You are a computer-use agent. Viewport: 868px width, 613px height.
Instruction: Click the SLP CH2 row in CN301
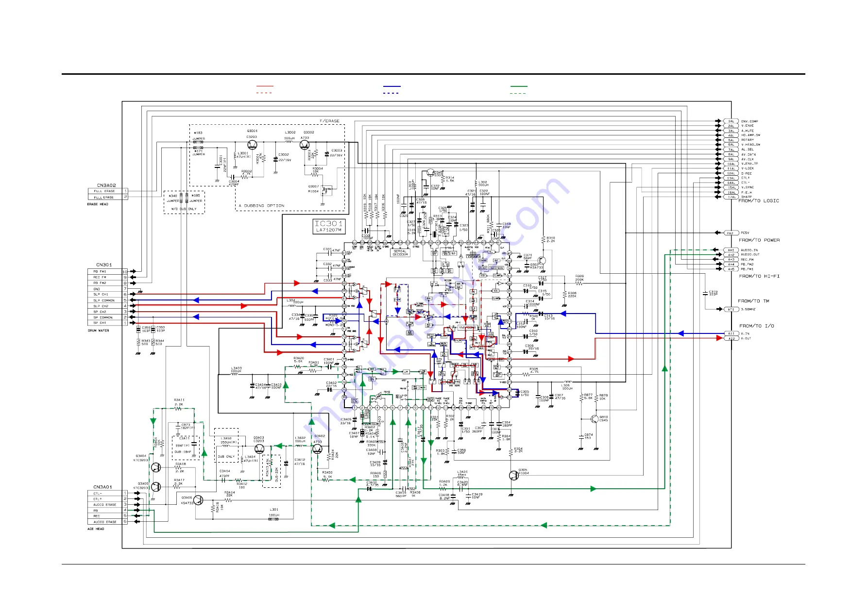click(x=108, y=306)
